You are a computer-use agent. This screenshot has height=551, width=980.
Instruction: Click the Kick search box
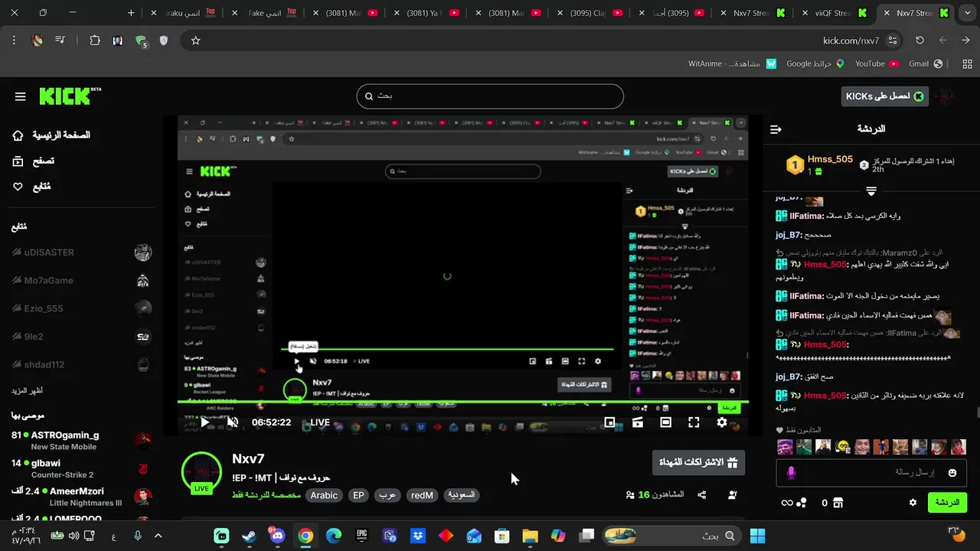(490, 96)
